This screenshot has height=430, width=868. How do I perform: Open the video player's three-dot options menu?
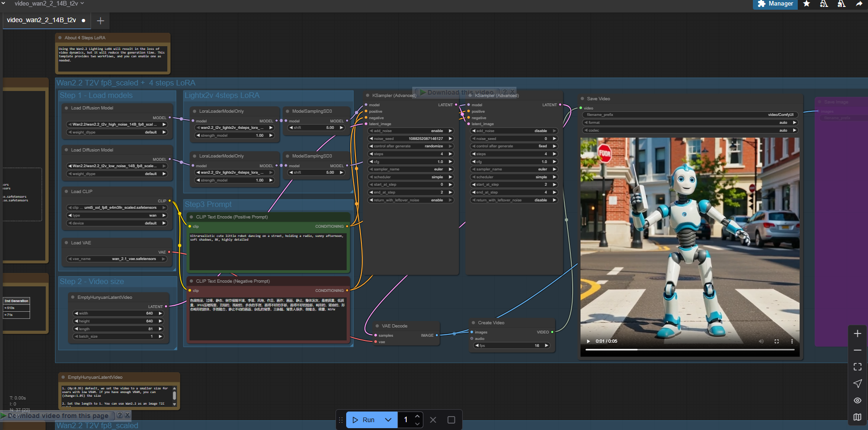coord(792,341)
